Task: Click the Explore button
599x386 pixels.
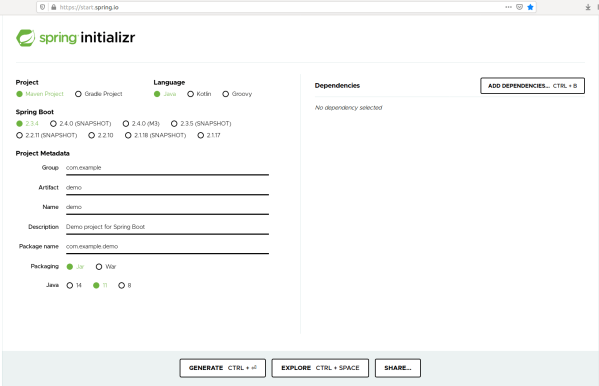Action: click(320, 368)
